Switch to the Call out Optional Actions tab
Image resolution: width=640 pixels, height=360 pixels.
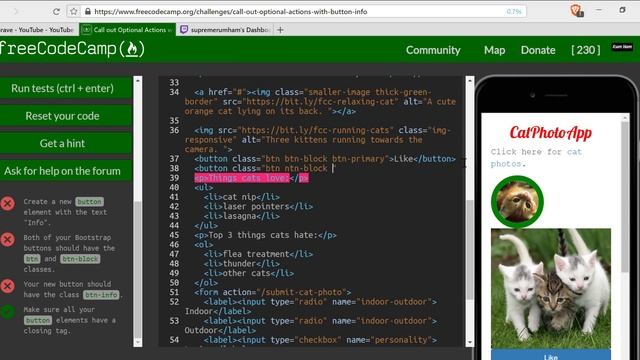click(127, 30)
